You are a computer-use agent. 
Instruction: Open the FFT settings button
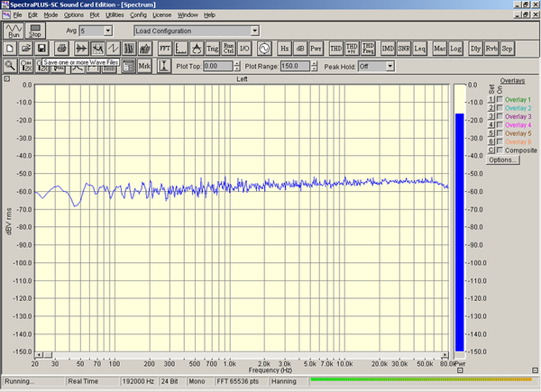click(x=165, y=49)
